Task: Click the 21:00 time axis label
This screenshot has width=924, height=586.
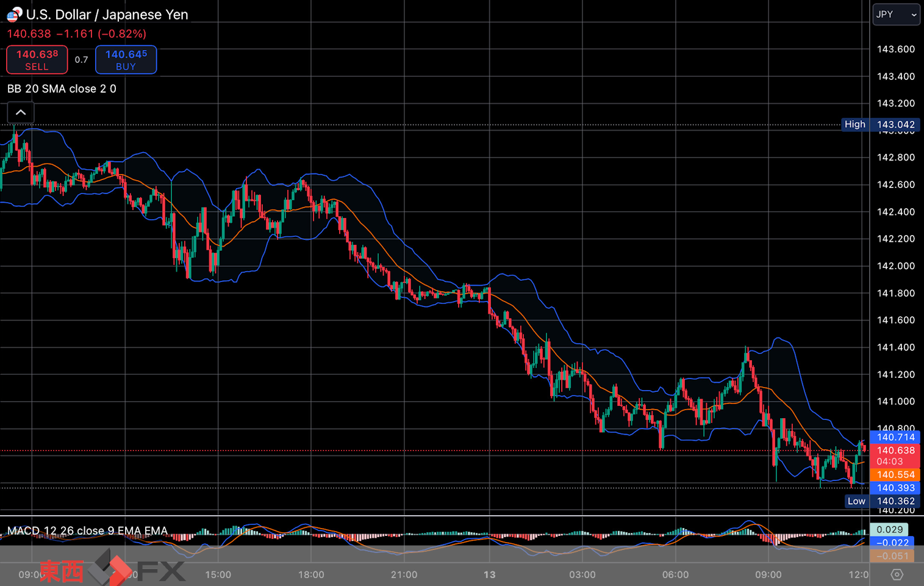Action: [x=404, y=574]
